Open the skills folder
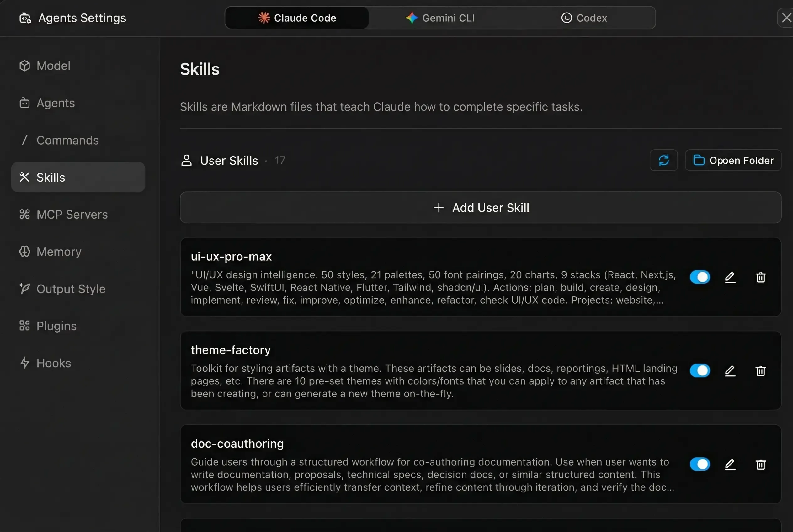The image size is (793, 532). (x=733, y=160)
